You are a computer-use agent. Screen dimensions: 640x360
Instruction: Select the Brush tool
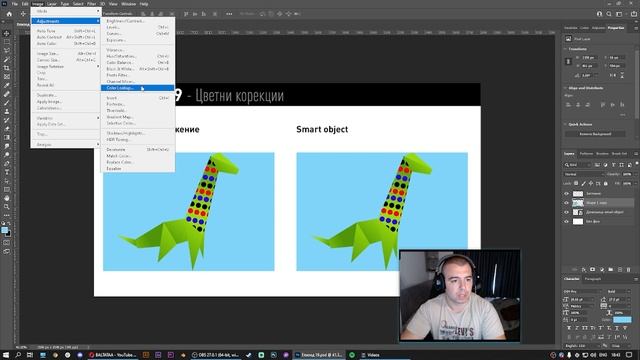(x=7, y=103)
